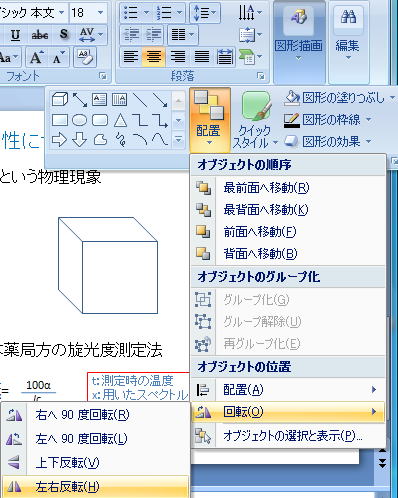Viewport: 398px width, 498px height.
Task: Select the oval shape
Action: click(80, 120)
